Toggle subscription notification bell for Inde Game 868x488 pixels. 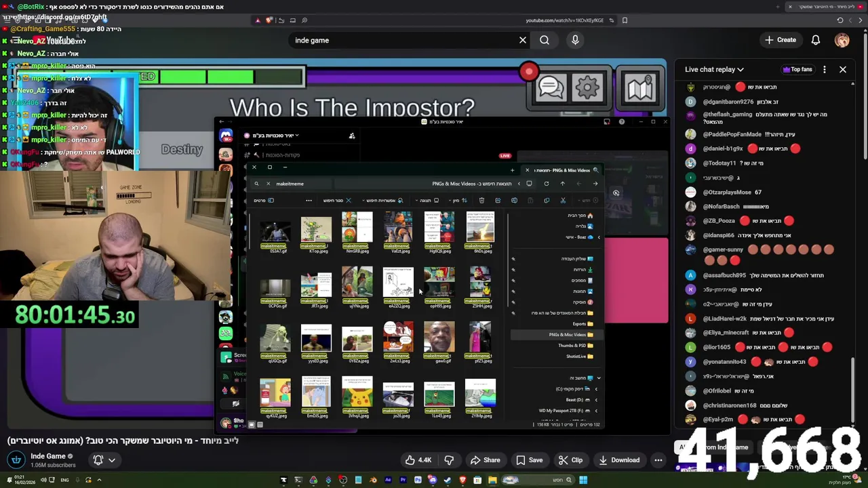pyautogui.click(x=104, y=460)
